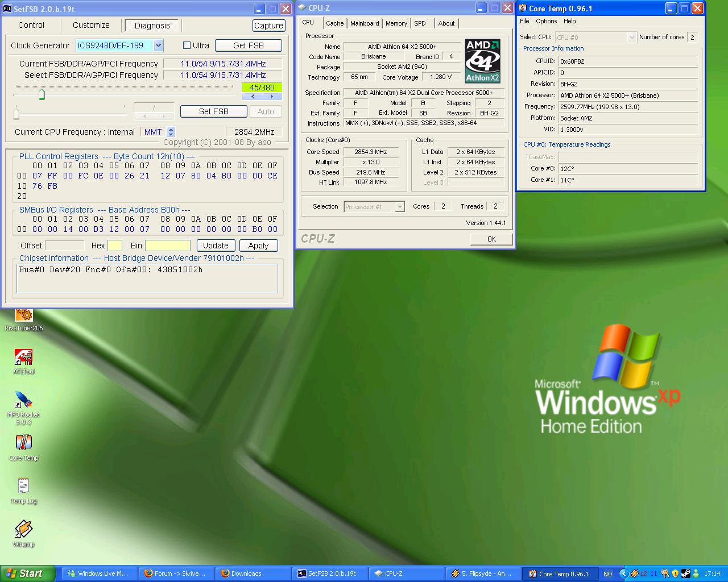Open the Processor #1 selection dropdown in CPU-Z
728x582 pixels.
coord(400,207)
